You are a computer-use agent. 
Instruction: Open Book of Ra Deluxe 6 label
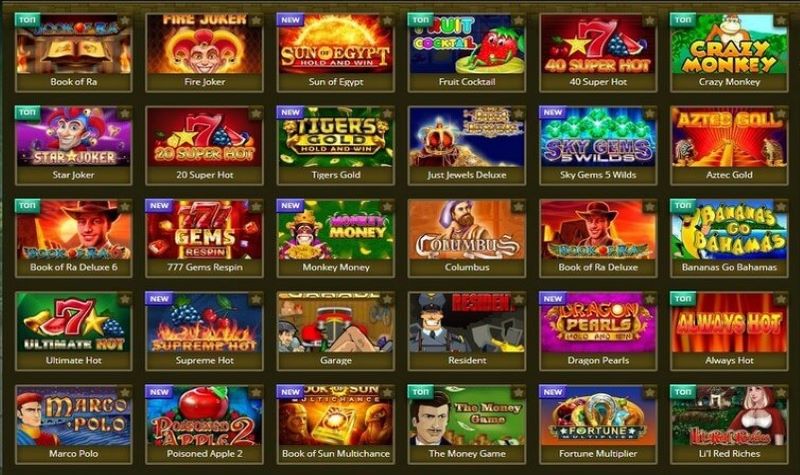(74, 267)
